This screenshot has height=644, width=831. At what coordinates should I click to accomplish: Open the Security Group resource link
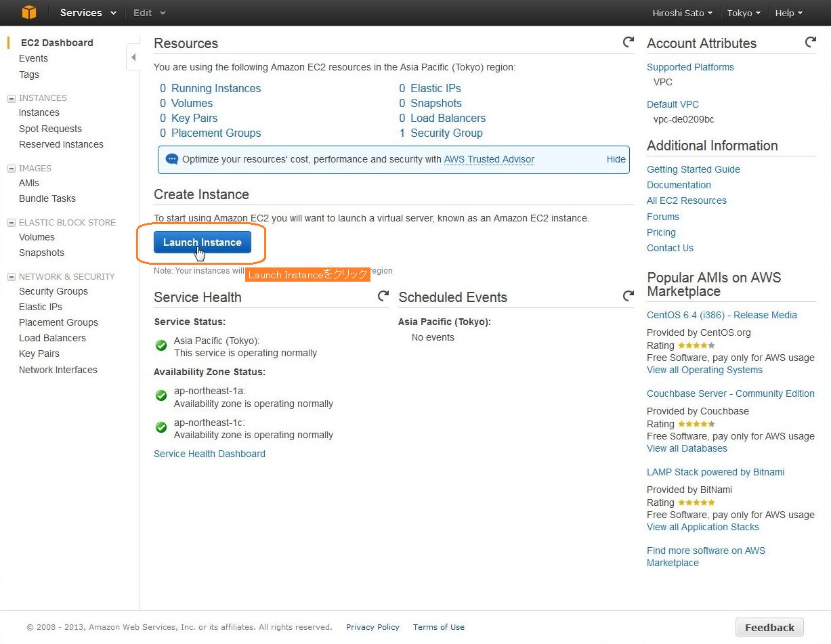click(x=446, y=133)
